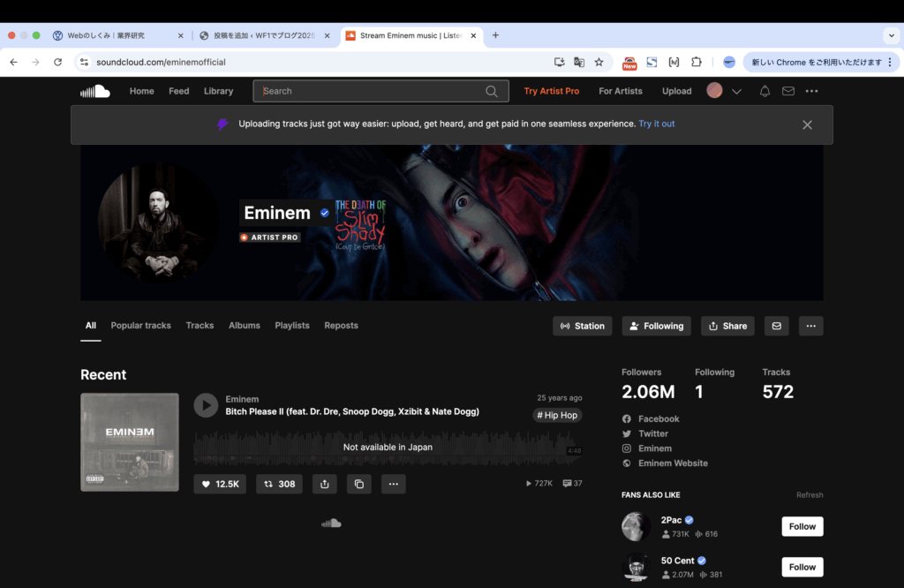Expand the user avatar dropdown chevron

tap(737, 91)
